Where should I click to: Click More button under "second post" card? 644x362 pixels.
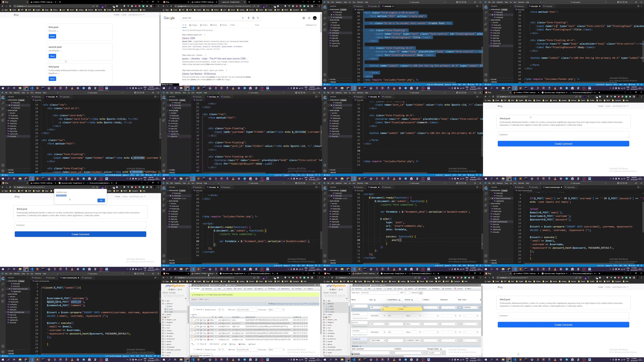[x=52, y=56]
